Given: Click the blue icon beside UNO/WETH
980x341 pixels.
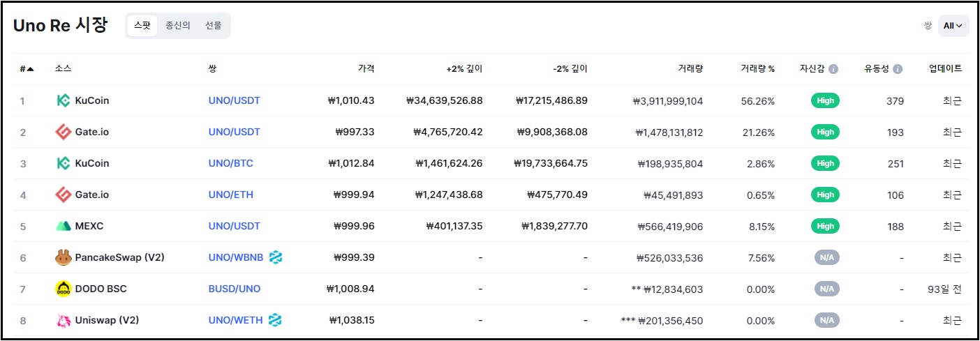Looking at the screenshot, I should coord(275,320).
